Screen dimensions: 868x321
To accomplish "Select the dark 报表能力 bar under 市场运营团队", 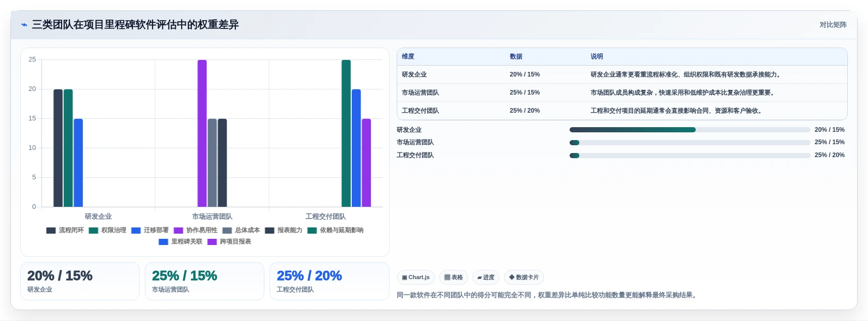I will [x=222, y=163].
